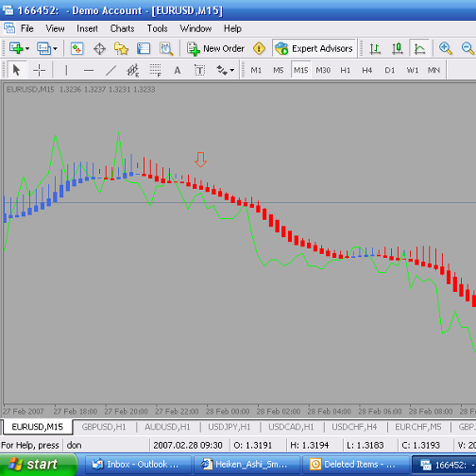The height and width of the screenshot is (476, 476).
Task: Draw a trendline
Action: pyautogui.click(x=110, y=70)
